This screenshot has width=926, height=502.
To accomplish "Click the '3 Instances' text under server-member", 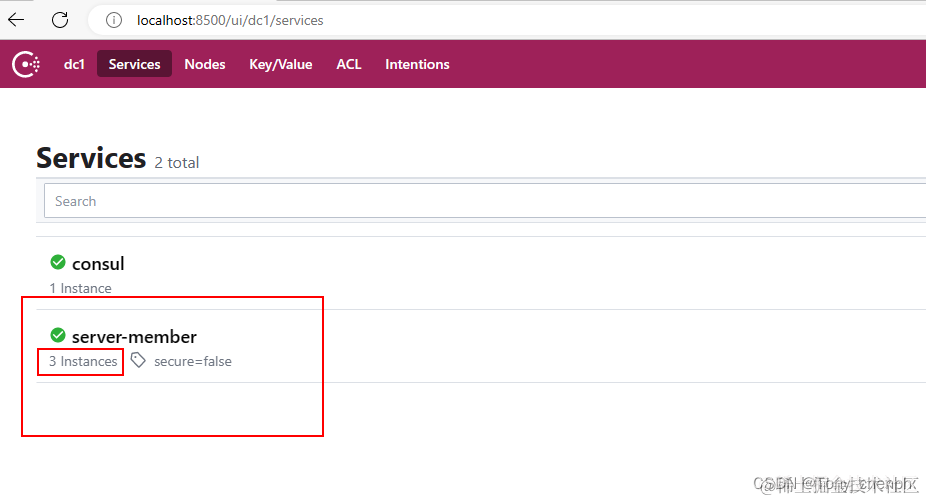I will pyautogui.click(x=83, y=361).
